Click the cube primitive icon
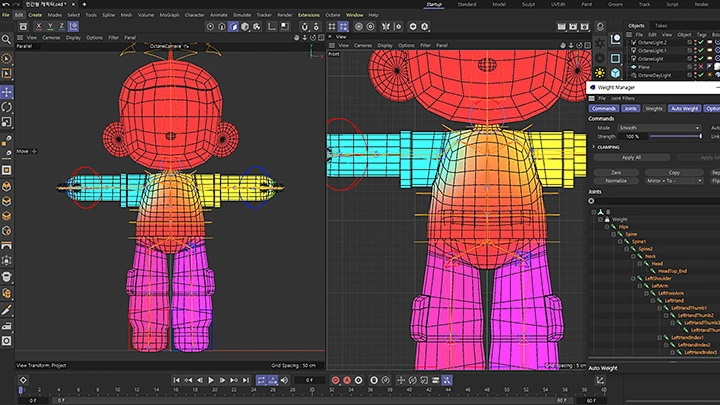This screenshot has width=720, height=405. click(615, 73)
